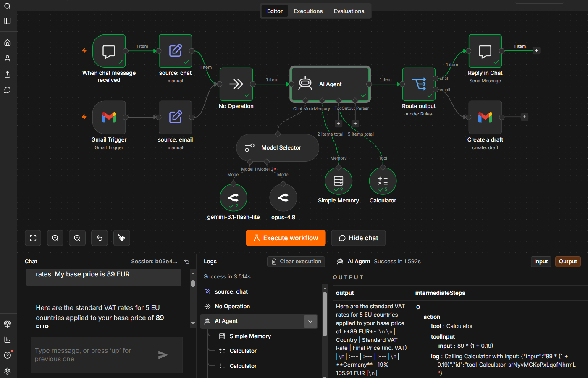Select 'When chat message received' trigger node

coord(109,51)
